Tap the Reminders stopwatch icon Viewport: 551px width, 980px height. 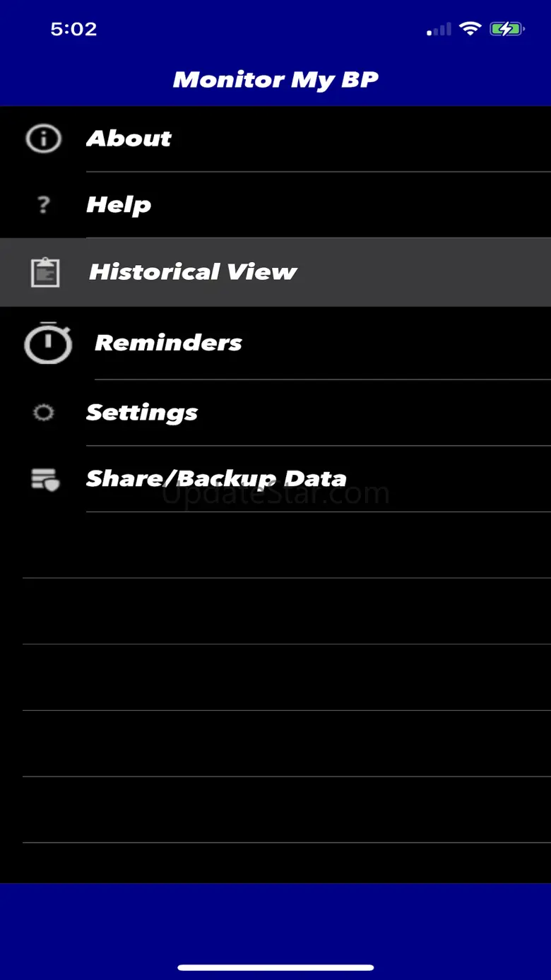pos(48,343)
